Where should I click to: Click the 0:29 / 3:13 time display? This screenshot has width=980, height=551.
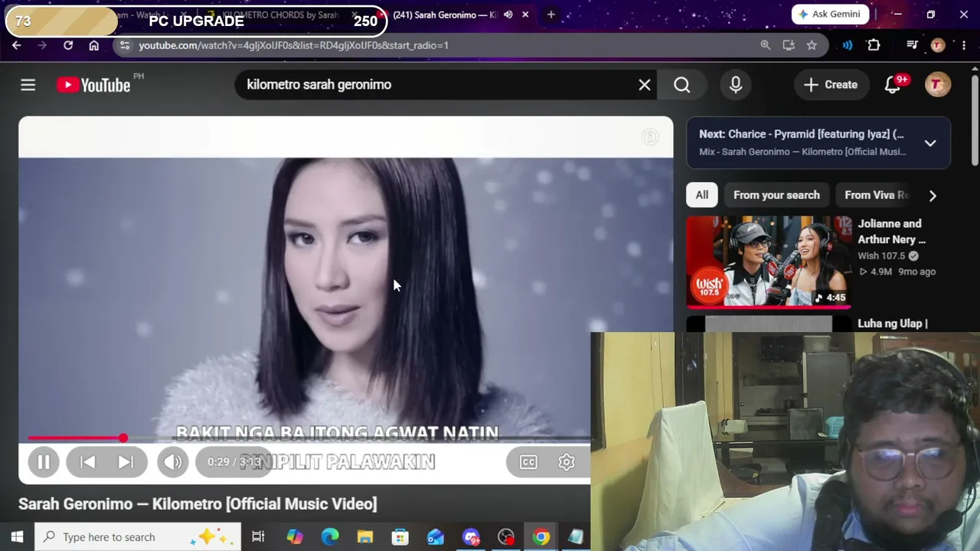(x=234, y=461)
